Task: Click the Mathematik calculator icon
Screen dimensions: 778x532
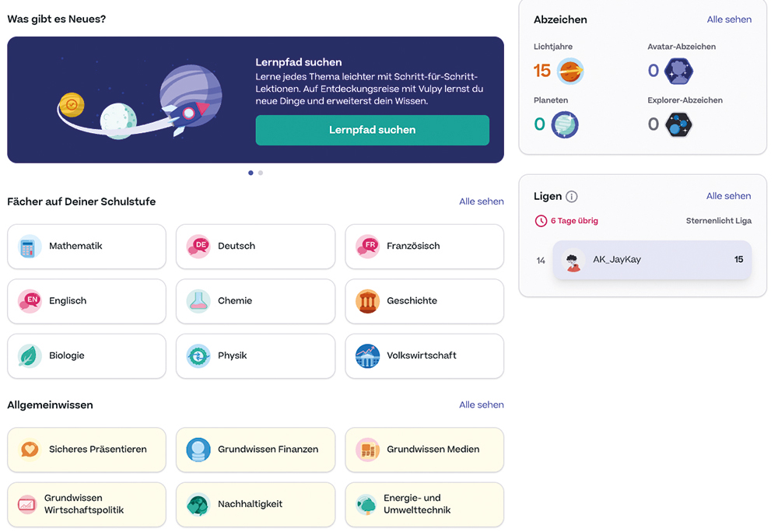Action: 30,247
